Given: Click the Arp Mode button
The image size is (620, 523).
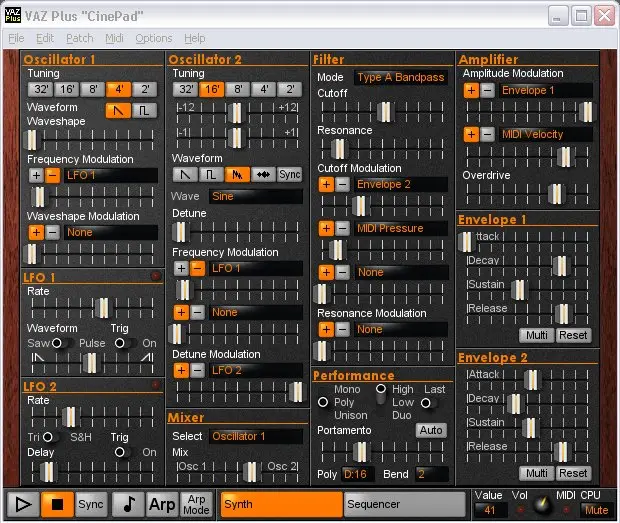Looking at the screenshot, I should click(196, 504).
